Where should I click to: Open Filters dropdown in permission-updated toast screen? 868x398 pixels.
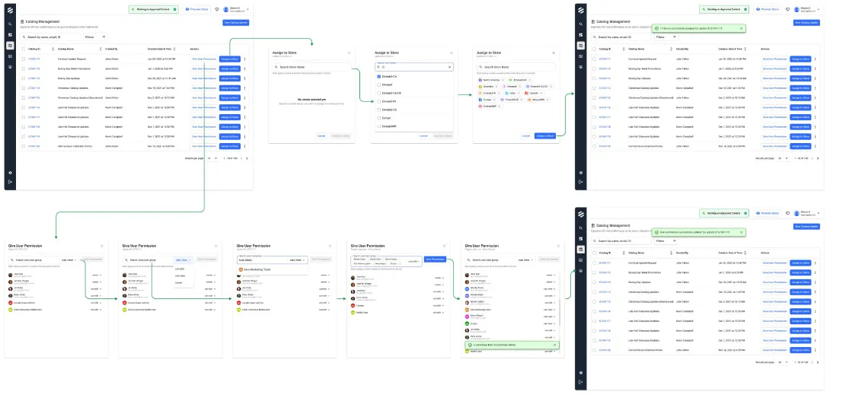point(666,240)
